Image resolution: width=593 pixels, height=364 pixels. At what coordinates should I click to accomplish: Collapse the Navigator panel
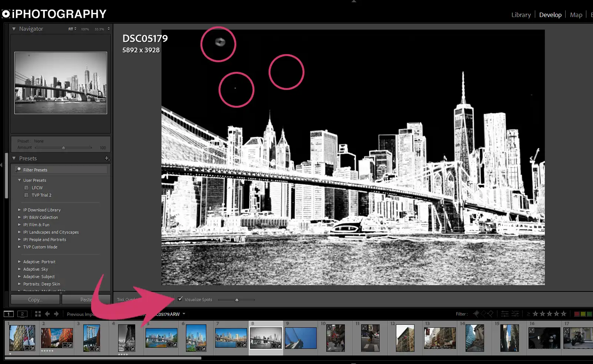click(14, 29)
